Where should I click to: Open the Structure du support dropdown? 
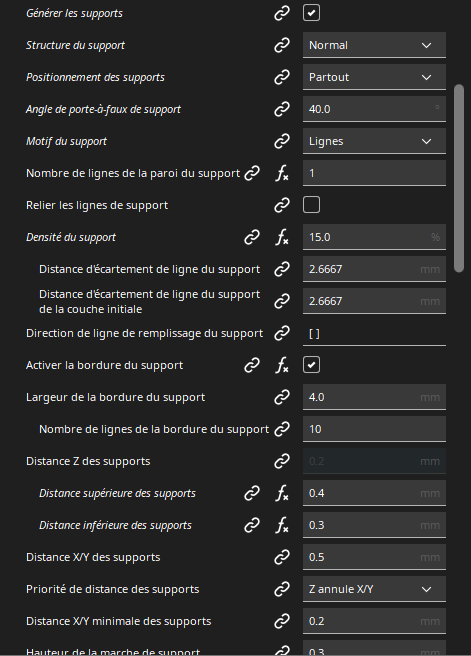[x=374, y=45]
